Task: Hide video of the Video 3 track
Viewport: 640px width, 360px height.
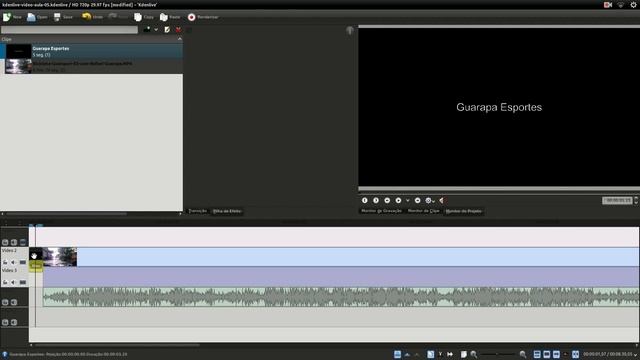Action: tap(23, 282)
